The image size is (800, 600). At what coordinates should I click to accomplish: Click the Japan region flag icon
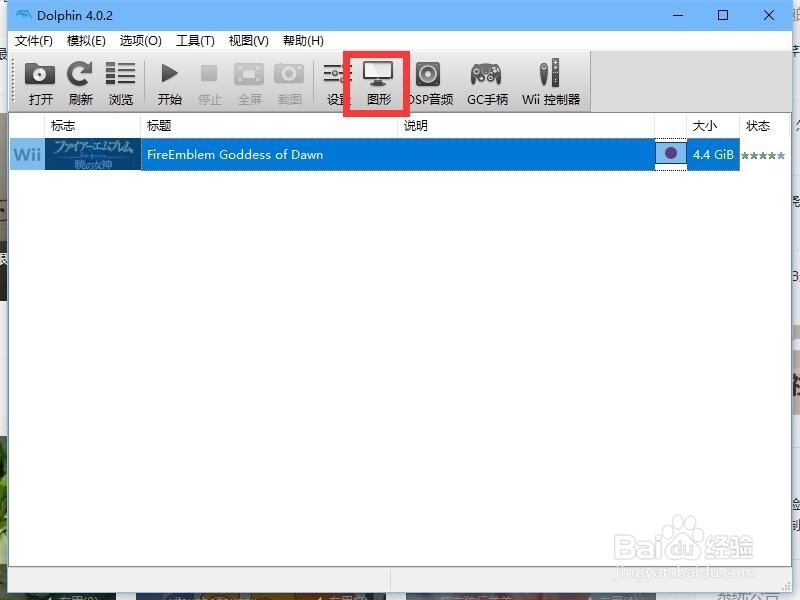(670, 153)
